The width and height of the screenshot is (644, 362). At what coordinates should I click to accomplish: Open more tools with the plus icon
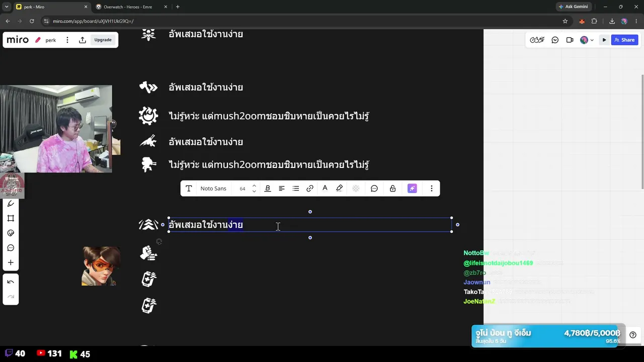(11, 262)
